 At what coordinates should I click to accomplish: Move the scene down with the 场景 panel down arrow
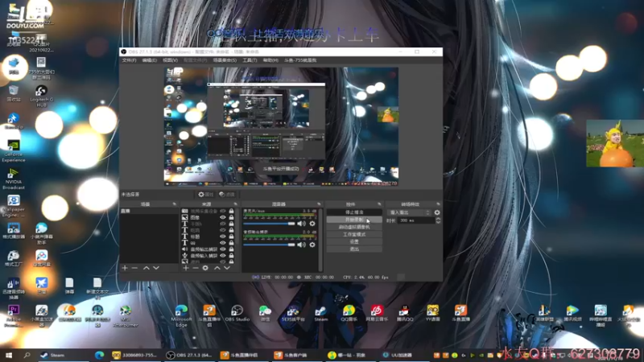[156, 268]
